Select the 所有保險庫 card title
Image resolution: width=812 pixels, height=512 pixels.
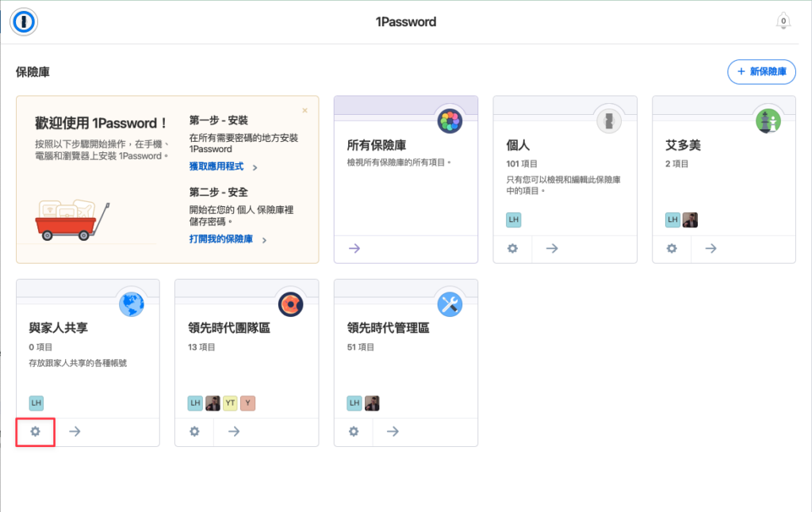[x=377, y=146]
